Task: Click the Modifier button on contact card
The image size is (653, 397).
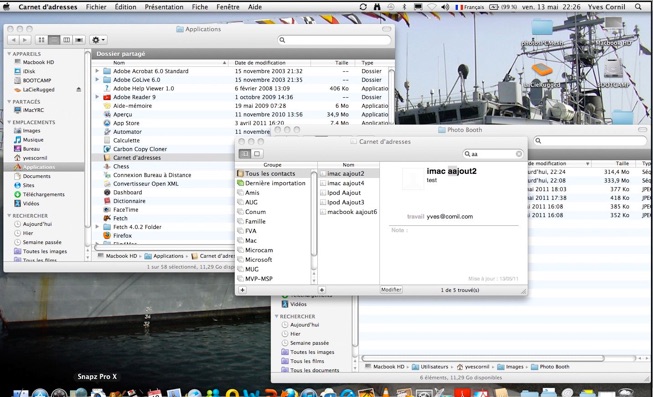Action: click(391, 290)
